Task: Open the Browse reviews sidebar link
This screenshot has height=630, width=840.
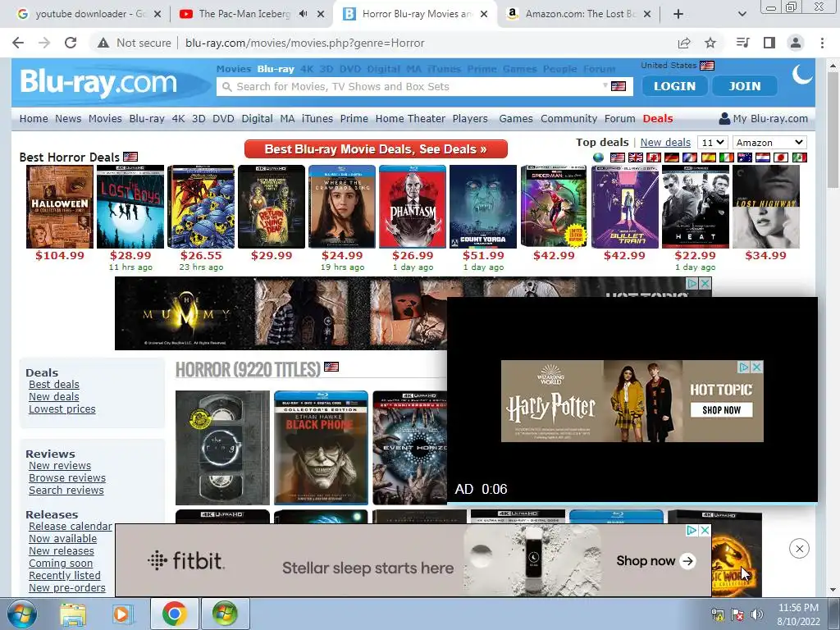Action: pyautogui.click(x=67, y=478)
